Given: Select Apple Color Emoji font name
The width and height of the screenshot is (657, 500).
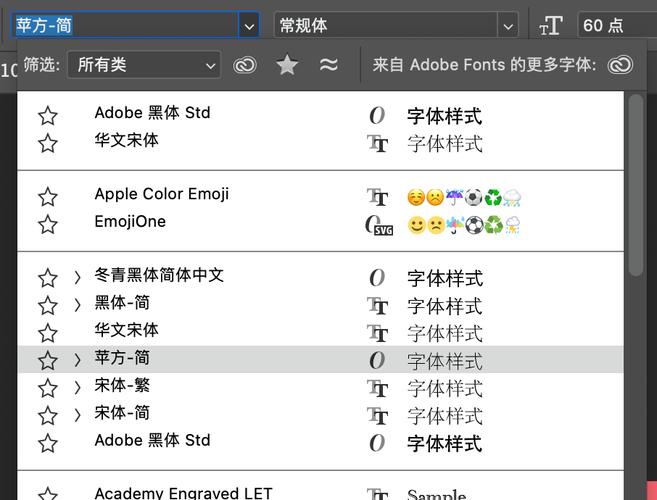Looking at the screenshot, I should [x=162, y=194].
